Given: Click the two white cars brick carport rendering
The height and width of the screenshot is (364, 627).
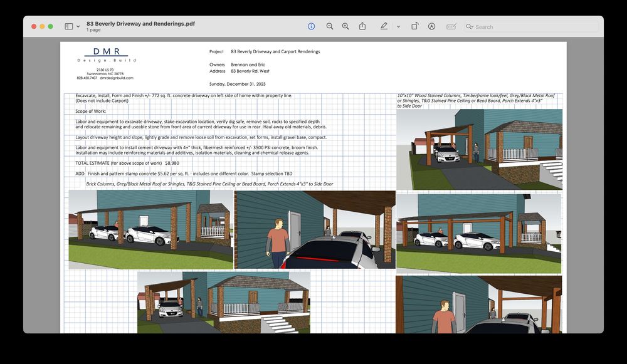Looking at the screenshot, I should coord(150,230).
